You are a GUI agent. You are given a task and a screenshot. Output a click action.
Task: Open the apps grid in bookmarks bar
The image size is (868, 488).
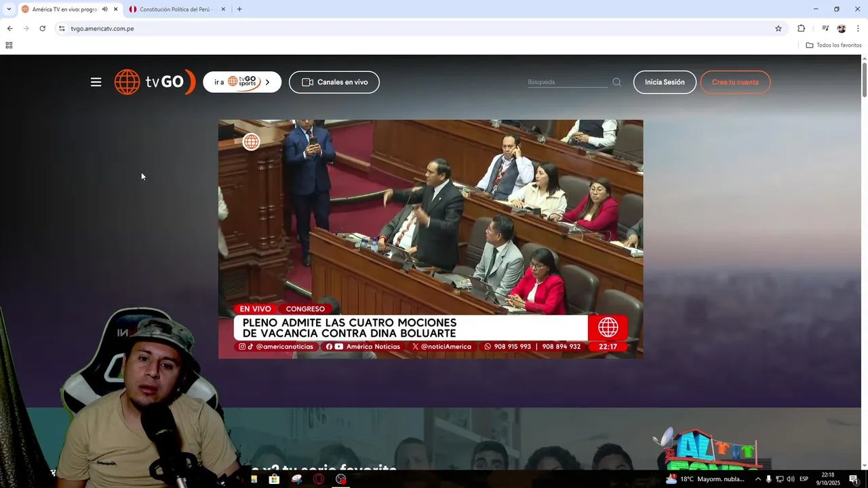tap(9, 45)
